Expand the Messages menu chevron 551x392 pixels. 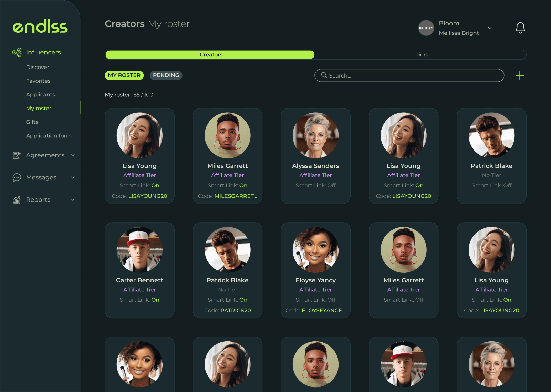(73, 177)
